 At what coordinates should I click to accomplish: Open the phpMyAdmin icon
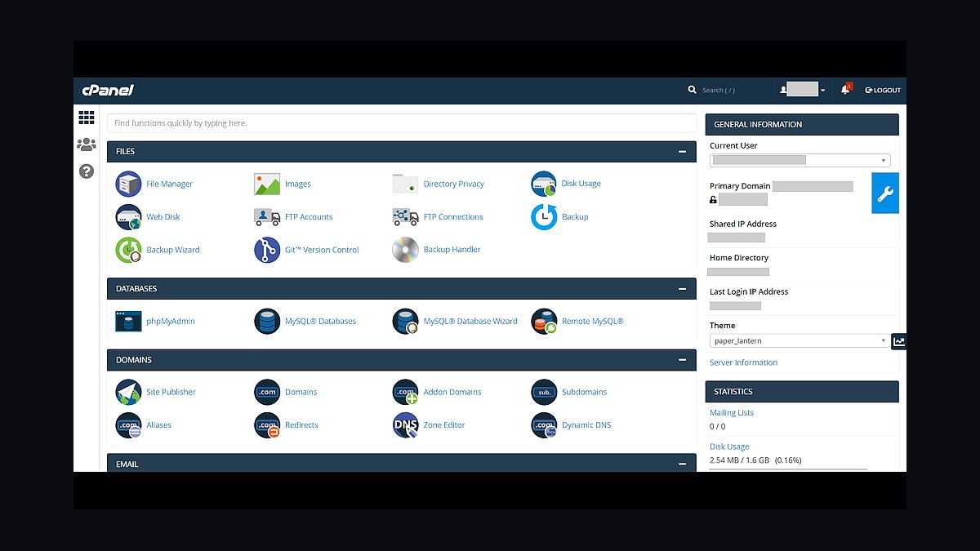tap(128, 321)
